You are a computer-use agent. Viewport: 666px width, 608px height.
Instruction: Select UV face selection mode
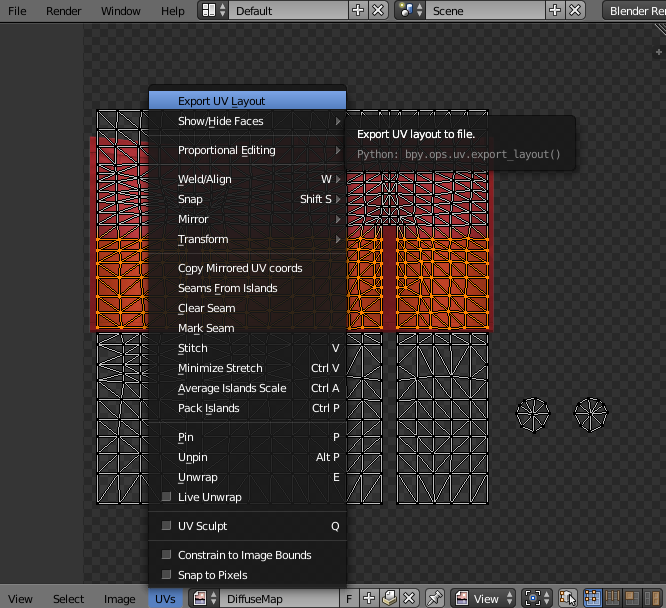click(x=632, y=599)
